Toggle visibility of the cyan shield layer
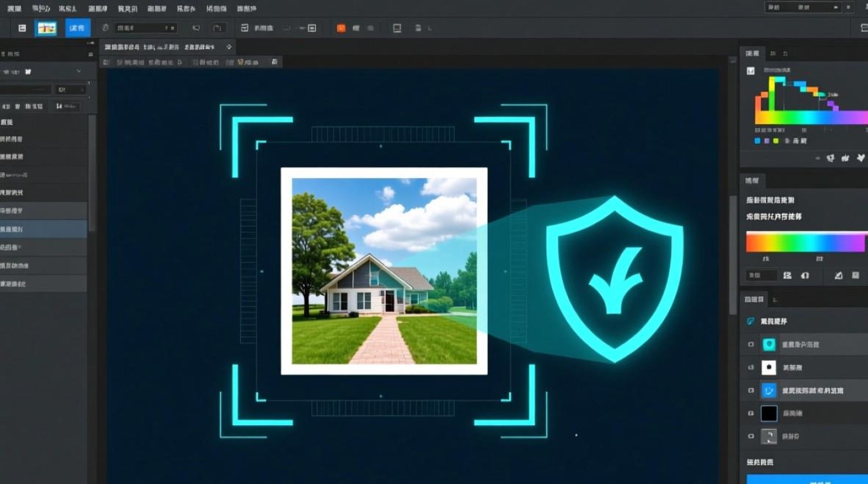Image resolution: width=868 pixels, height=484 pixels. click(x=750, y=345)
